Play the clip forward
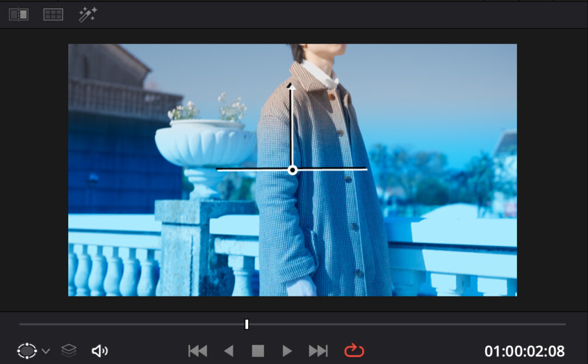The height and width of the screenshot is (364, 588). [x=287, y=351]
